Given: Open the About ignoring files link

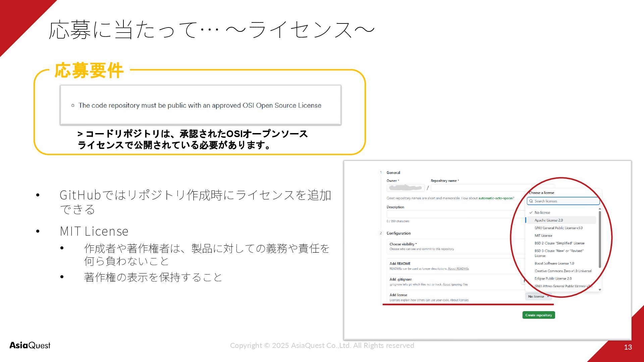Looking at the screenshot, I should [x=455, y=285].
